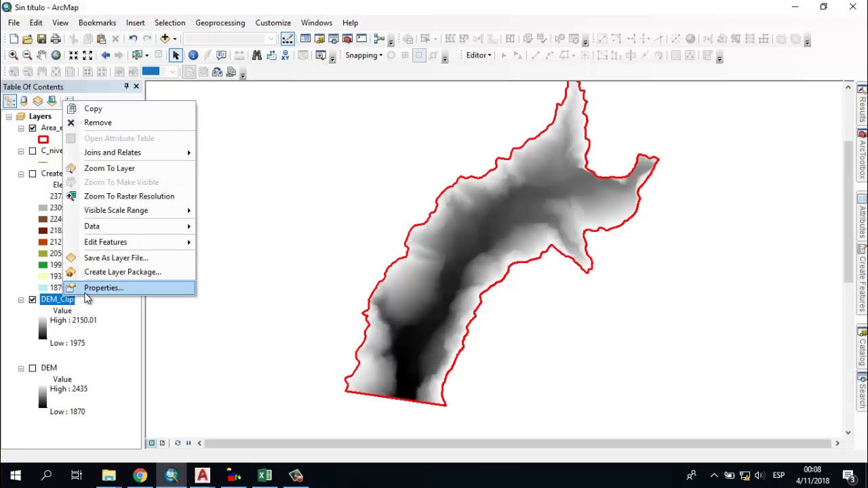Click DEM layer grayscale color ramp
Screen dimensions: 868x488
43,396
